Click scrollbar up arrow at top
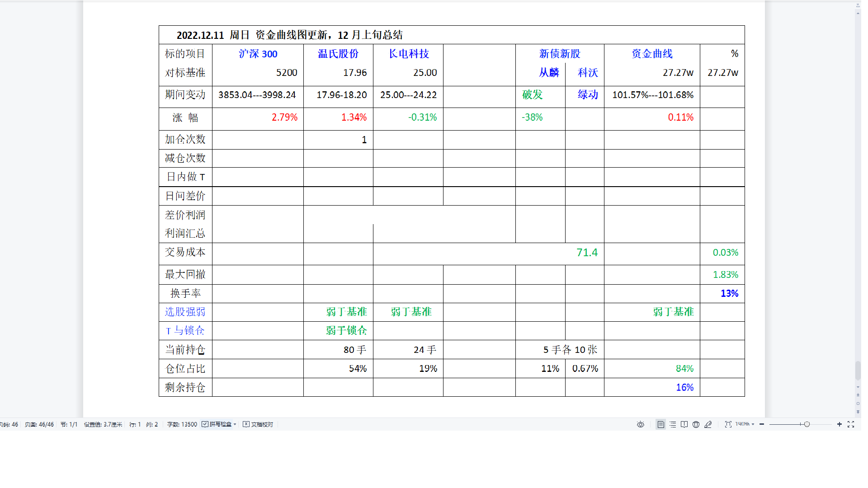 858,13
